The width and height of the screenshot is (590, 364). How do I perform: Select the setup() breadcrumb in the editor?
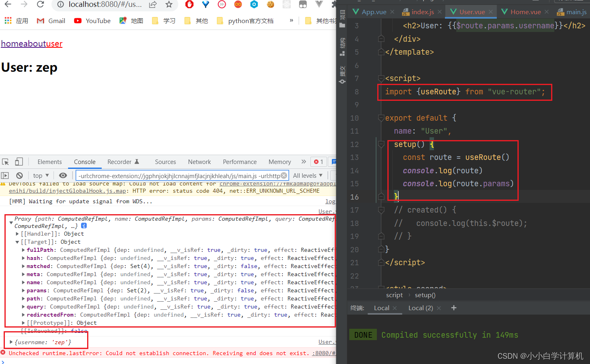pyautogui.click(x=425, y=295)
